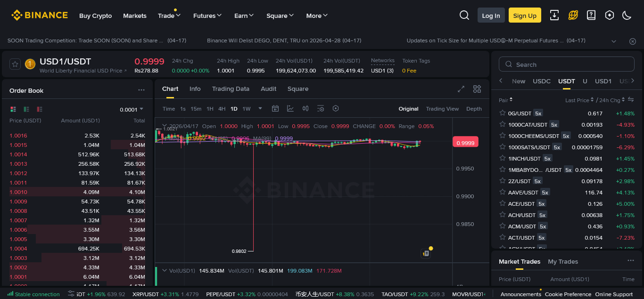Switch chart to Depth view
This screenshot has width=644, height=299.
point(474,109)
